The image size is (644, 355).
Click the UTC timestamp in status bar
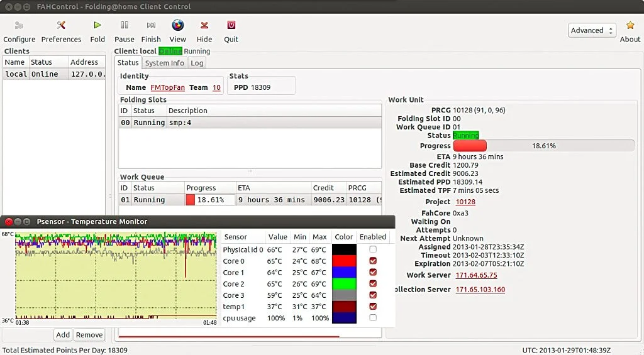pyautogui.click(x=567, y=350)
